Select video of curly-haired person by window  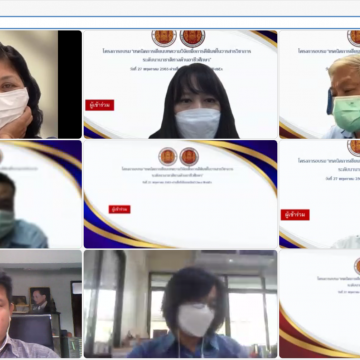(180, 304)
